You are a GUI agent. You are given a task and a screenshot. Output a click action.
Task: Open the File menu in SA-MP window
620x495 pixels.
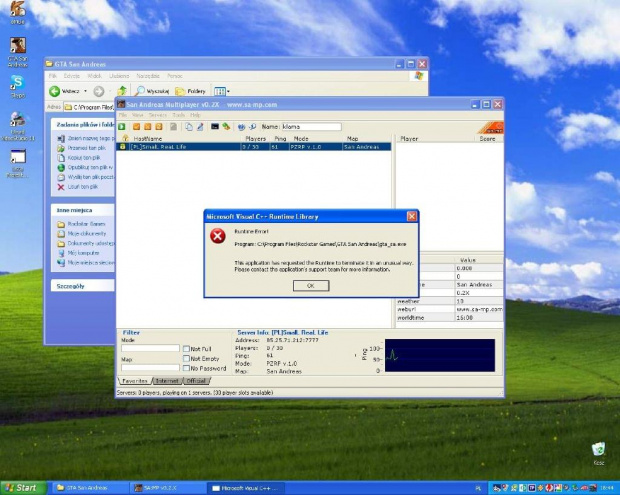pos(123,115)
